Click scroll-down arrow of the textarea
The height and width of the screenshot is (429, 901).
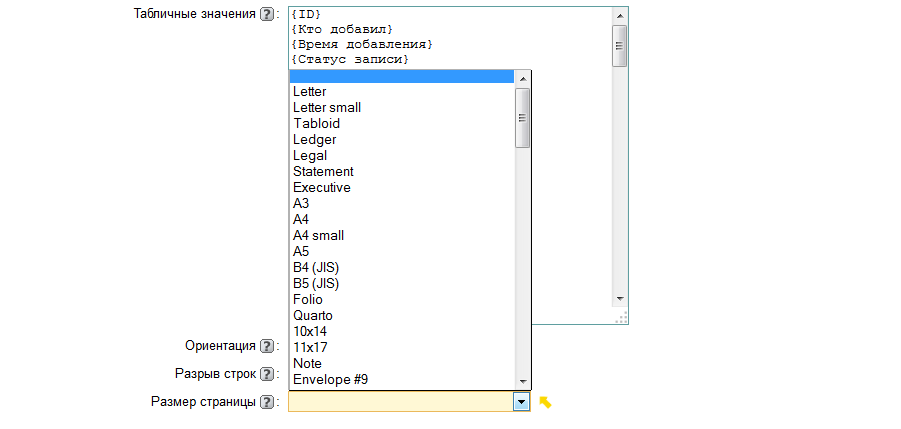(619, 298)
